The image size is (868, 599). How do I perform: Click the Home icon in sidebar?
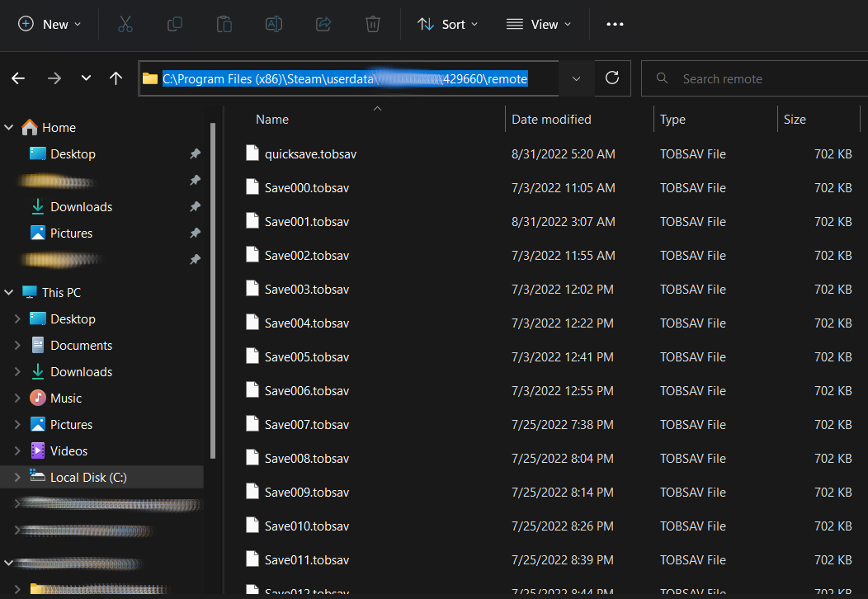(30, 127)
